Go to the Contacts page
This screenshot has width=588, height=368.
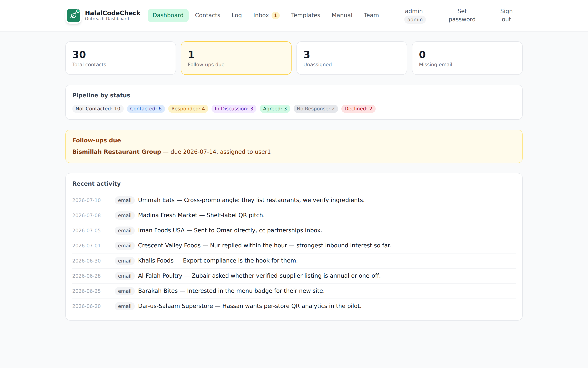click(207, 15)
